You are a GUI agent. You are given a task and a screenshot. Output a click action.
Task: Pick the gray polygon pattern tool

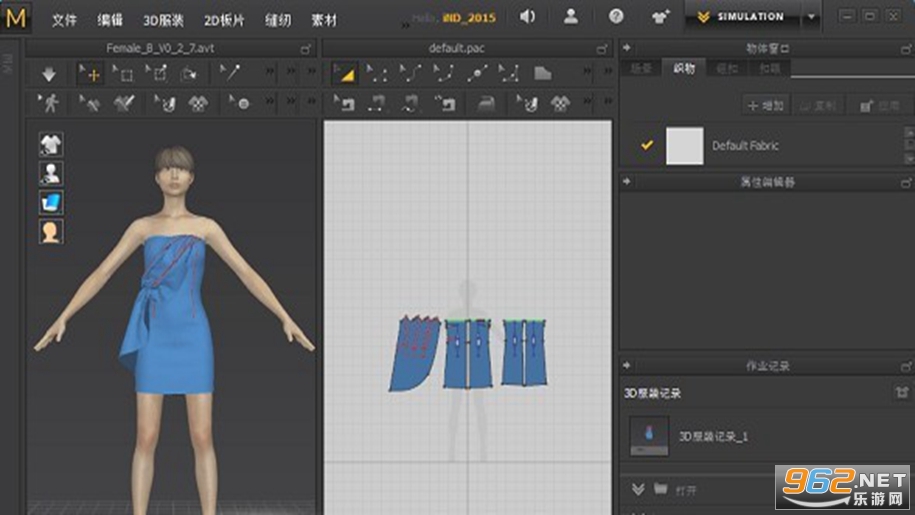click(543, 73)
